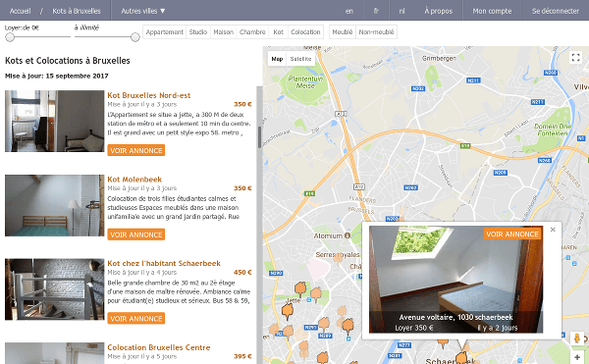Enable the Studio property type filter
The image size is (589, 364).
[198, 32]
